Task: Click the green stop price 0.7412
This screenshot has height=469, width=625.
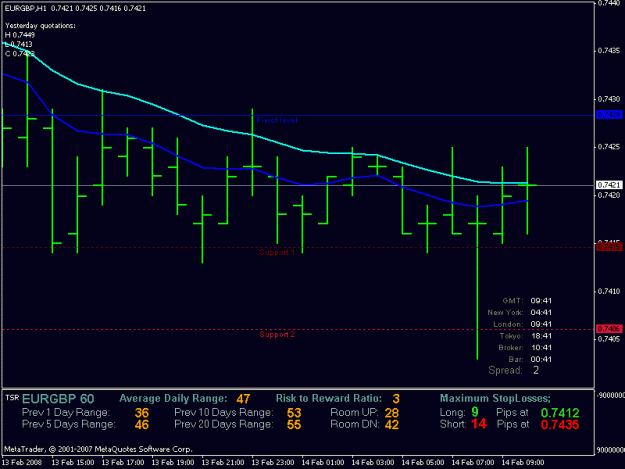Action: tap(560, 413)
